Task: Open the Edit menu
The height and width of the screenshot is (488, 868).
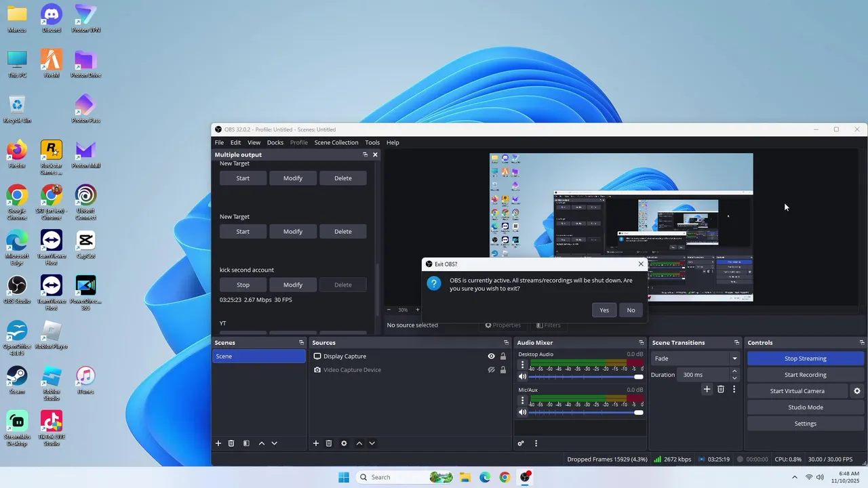Action: click(235, 142)
